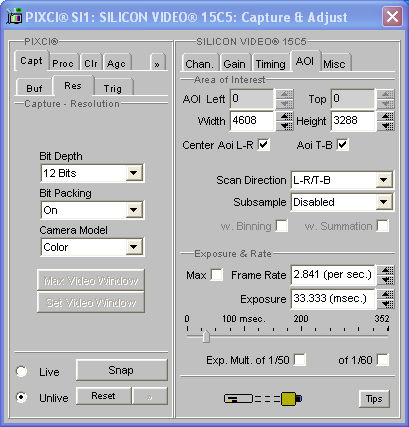Click the PIXCI app icon in title bar
The width and height of the screenshot is (409, 427).
tap(14, 16)
